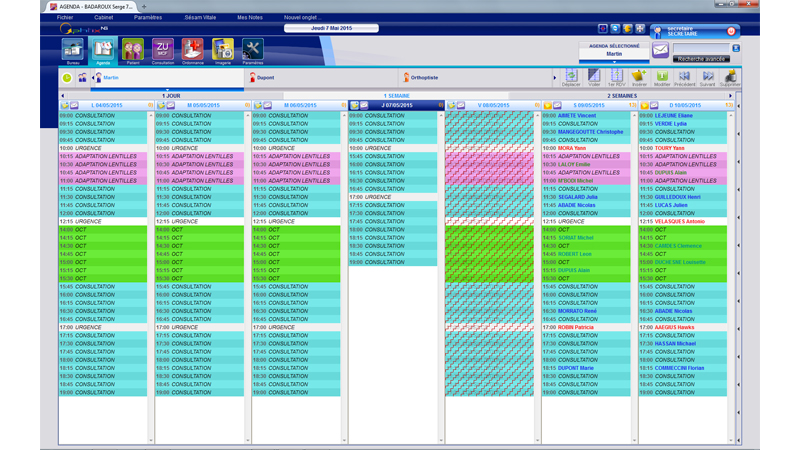Select the Orthoptiste agenda tab

coord(476,78)
